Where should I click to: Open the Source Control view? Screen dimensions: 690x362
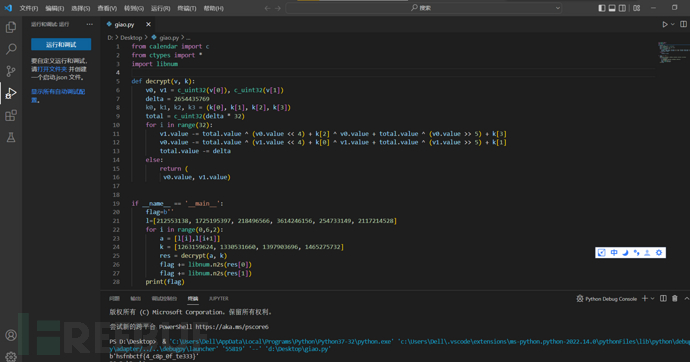point(11,71)
